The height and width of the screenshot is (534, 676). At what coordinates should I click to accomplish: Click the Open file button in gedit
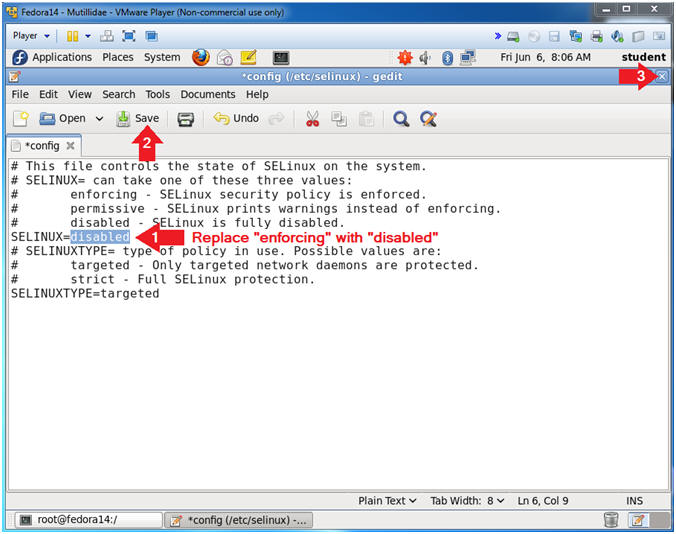point(63,119)
